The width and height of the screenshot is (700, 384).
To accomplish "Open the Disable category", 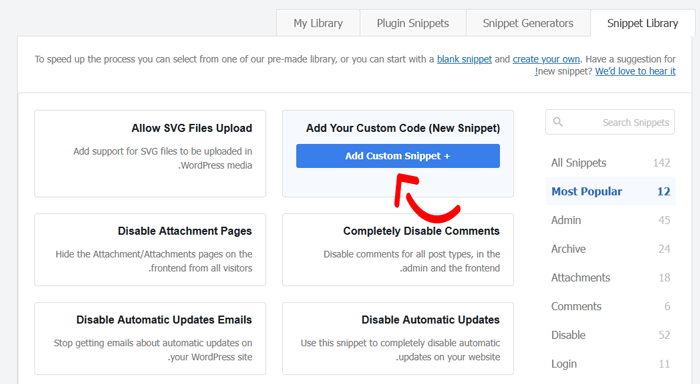I will tap(610, 335).
